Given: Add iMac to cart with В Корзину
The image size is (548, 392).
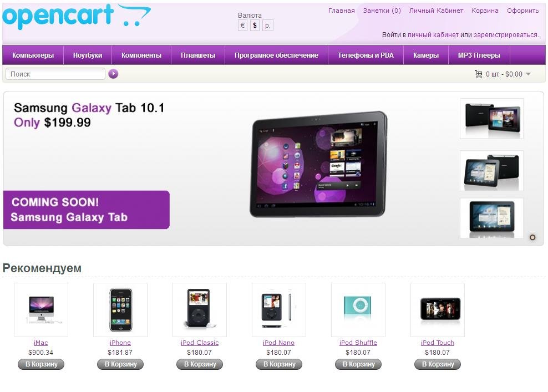Looking at the screenshot, I should point(41,364).
